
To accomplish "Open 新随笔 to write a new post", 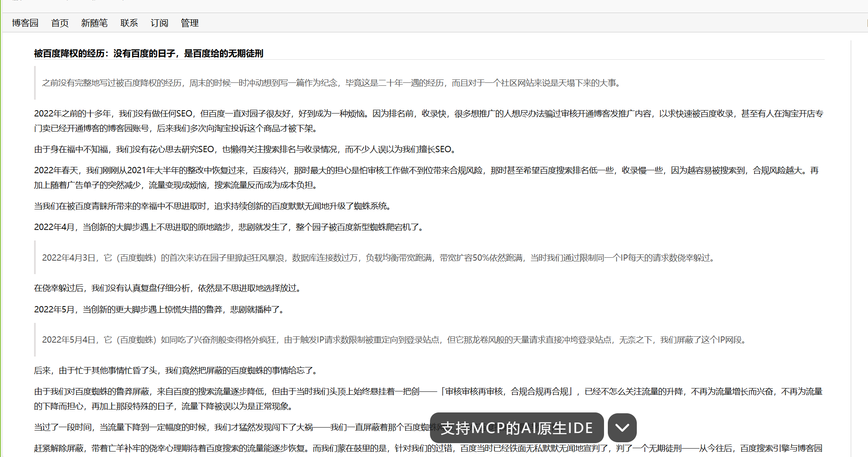I will 94,23.
